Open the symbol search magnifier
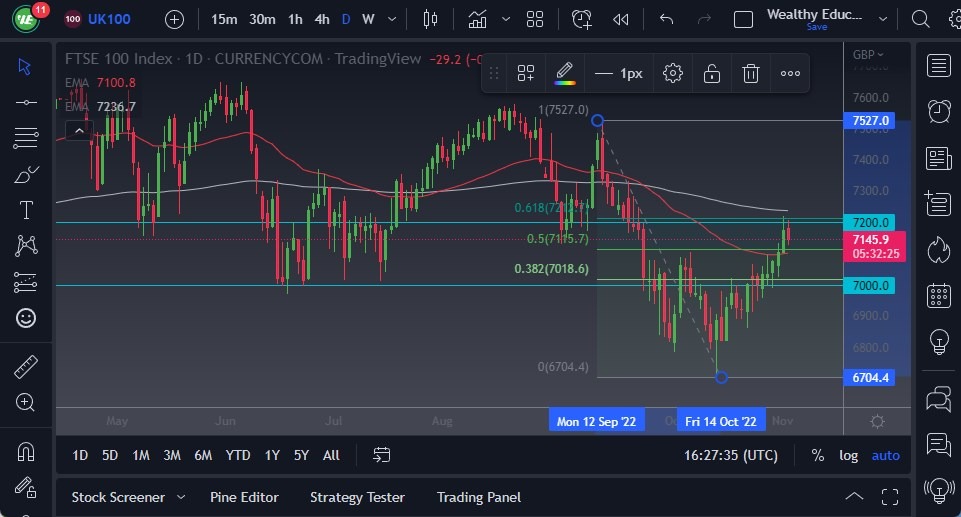Image resolution: width=961 pixels, height=517 pixels. tap(920, 20)
